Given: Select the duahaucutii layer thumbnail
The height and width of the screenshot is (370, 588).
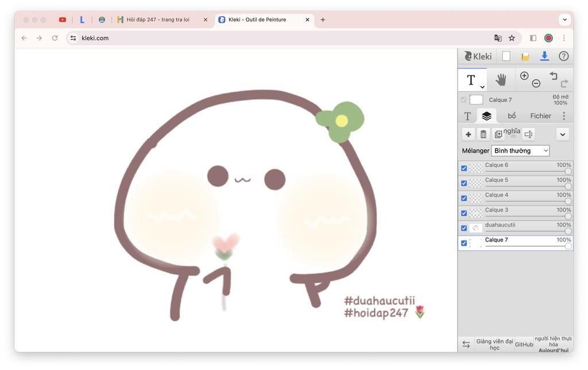Looking at the screenshot, I should tap(476, 228).
